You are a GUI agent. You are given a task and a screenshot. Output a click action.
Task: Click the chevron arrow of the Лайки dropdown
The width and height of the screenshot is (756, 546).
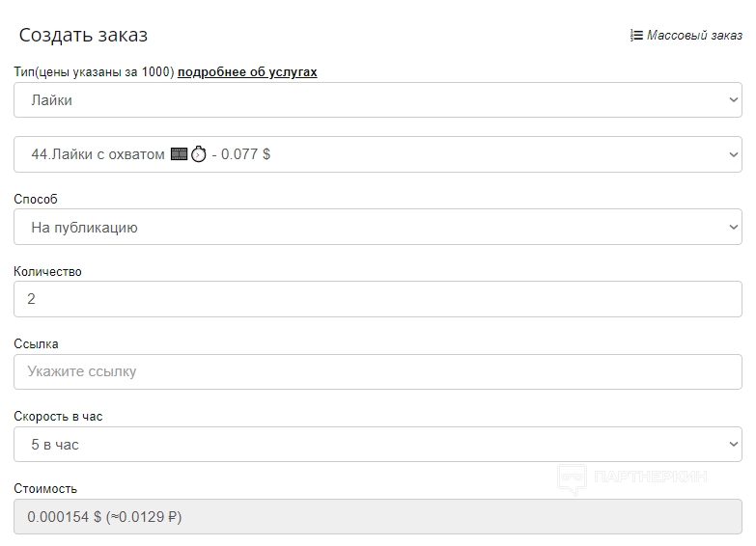pyautogui.click(x=733, y=100)
